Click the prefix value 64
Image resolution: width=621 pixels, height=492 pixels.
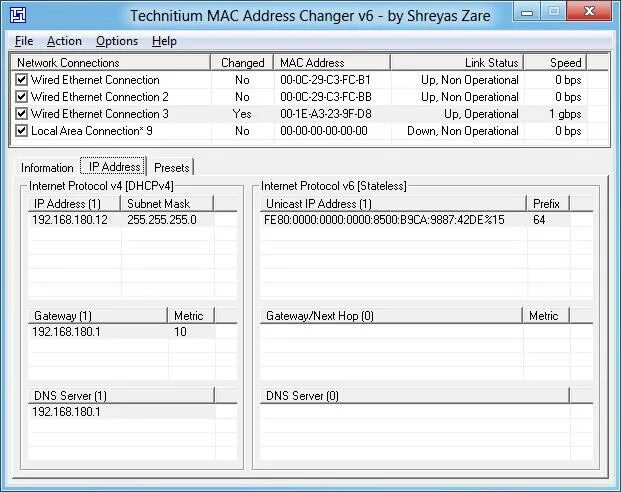point(539,219)
